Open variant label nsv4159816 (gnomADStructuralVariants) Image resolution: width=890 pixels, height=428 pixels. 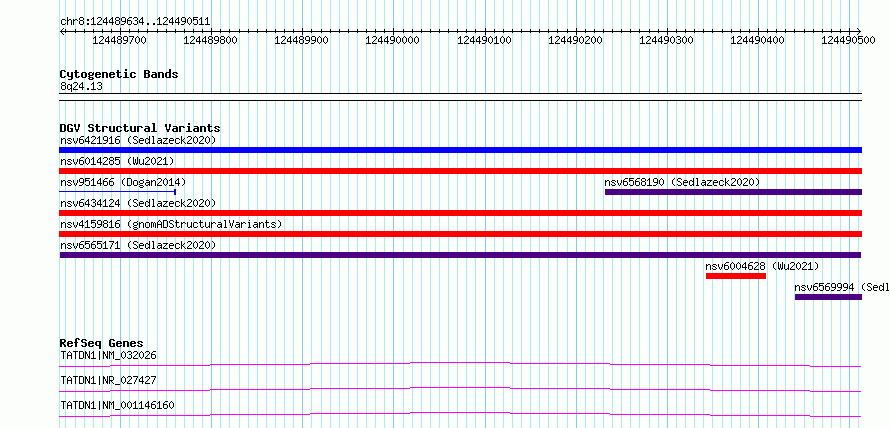[171, 224]
